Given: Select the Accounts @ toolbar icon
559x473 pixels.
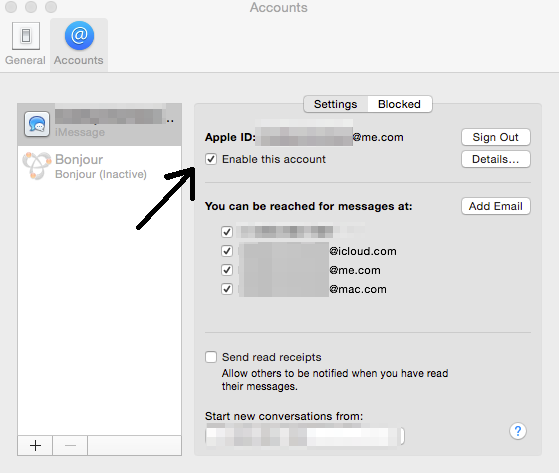Looking at the screenshot, I should click(79, 36).
